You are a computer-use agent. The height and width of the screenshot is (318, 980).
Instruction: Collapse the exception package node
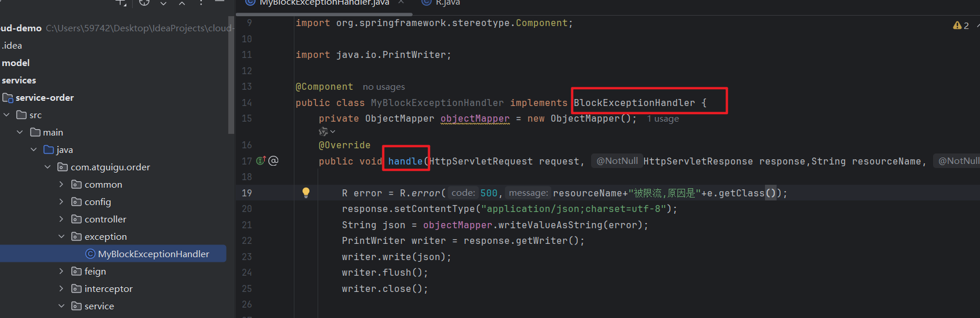(x=61, y=236)
